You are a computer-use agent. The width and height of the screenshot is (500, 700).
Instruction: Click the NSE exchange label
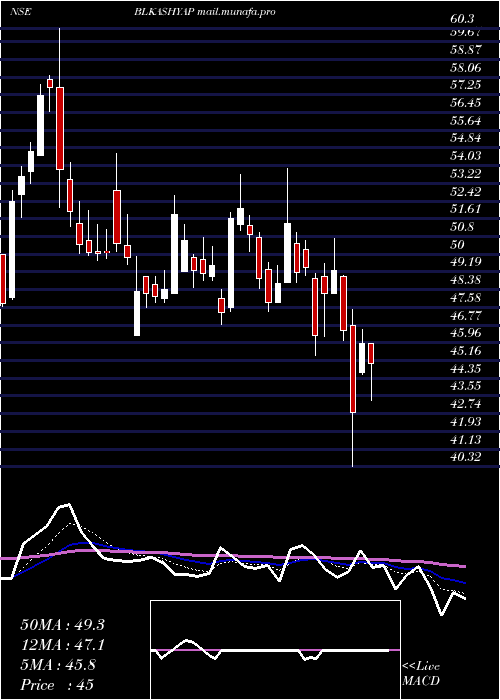[21, 12]
